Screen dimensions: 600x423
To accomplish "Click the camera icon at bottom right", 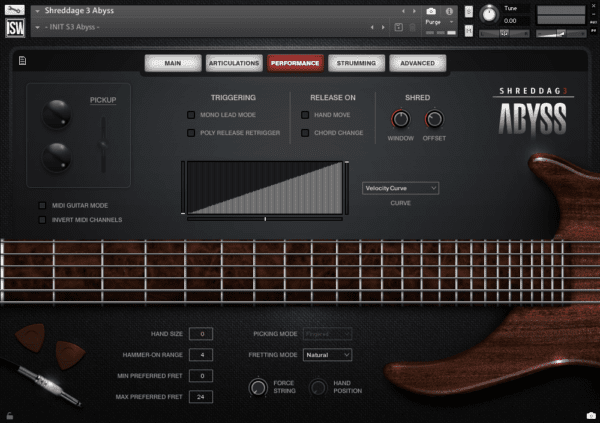I will (x=591, y=415).
